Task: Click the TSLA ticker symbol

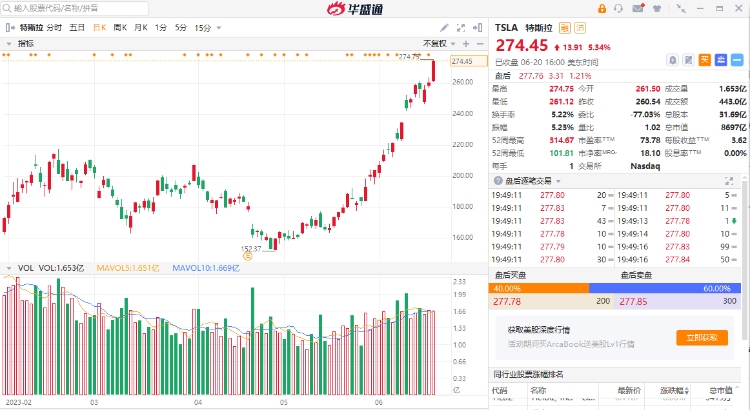Action: pyautogui.click(x=507, y=28)
